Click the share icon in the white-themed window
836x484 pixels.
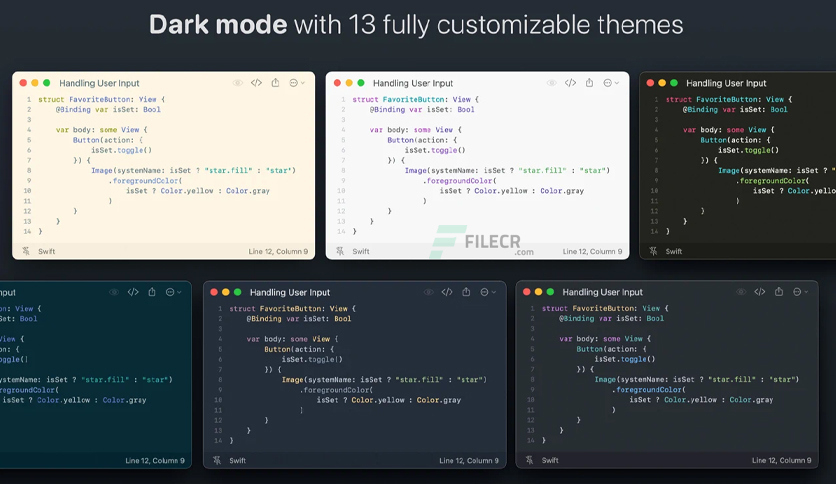click(x=589, y=83)
